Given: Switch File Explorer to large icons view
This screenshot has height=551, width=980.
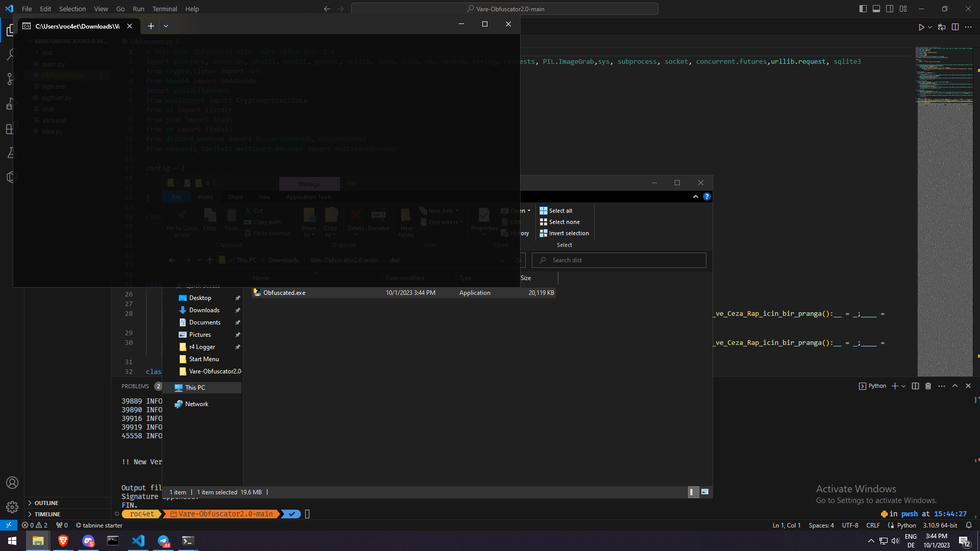Looking at the screenshot, I should [705, 492].
